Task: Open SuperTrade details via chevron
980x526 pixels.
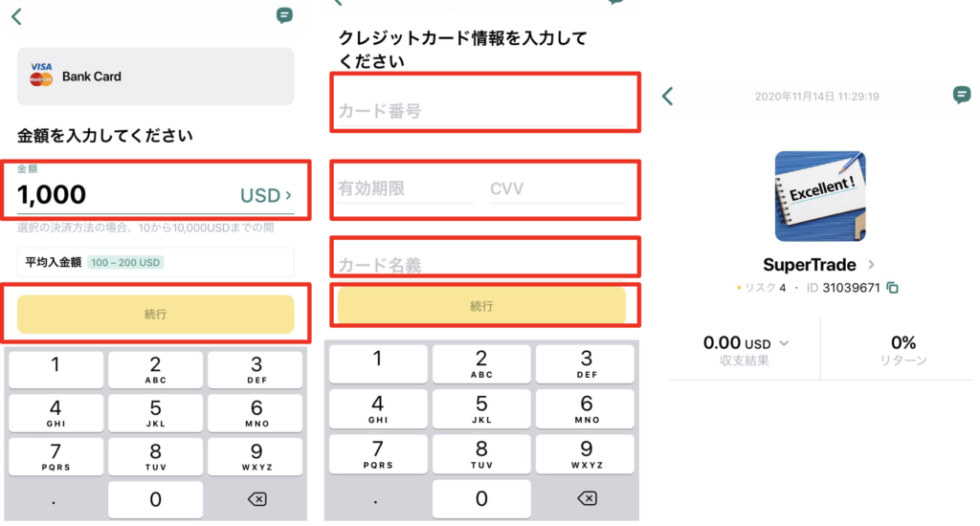Action: point(871,265)
